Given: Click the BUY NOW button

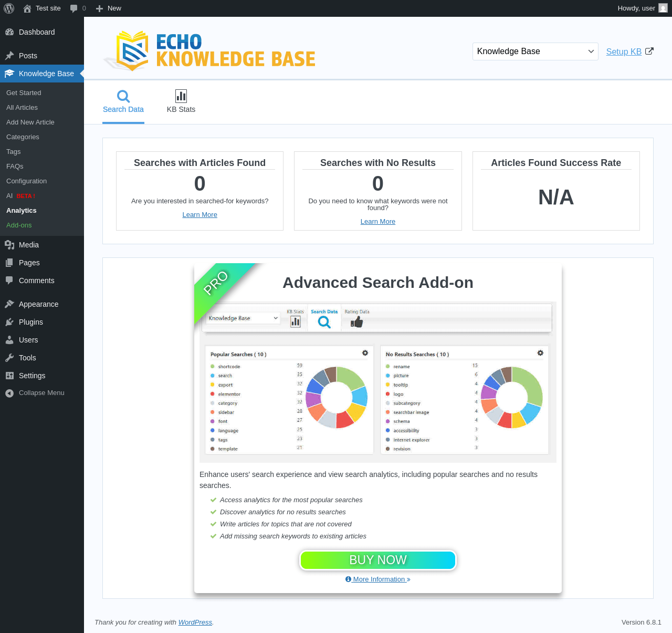Looking at the screenshot, I should pyautogui.click(x=378, y=560).
